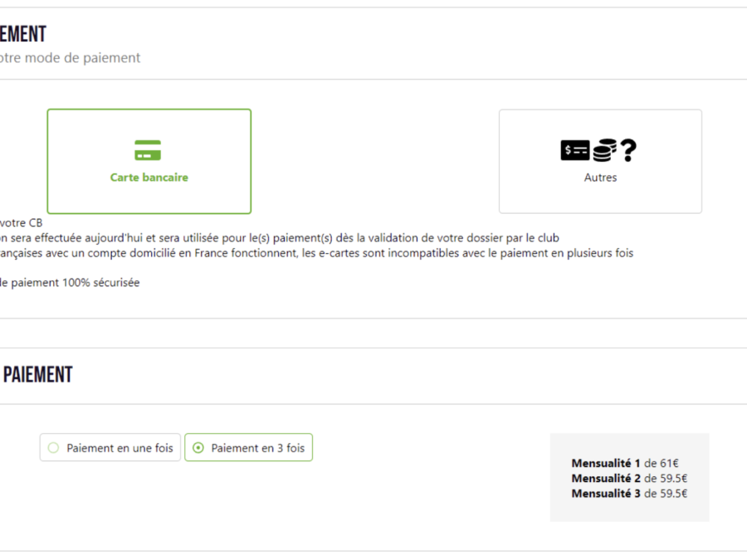Choose the Carte bancaire payment tile
This screenshot has width=747, height=560.
click(x=149, y=162)
